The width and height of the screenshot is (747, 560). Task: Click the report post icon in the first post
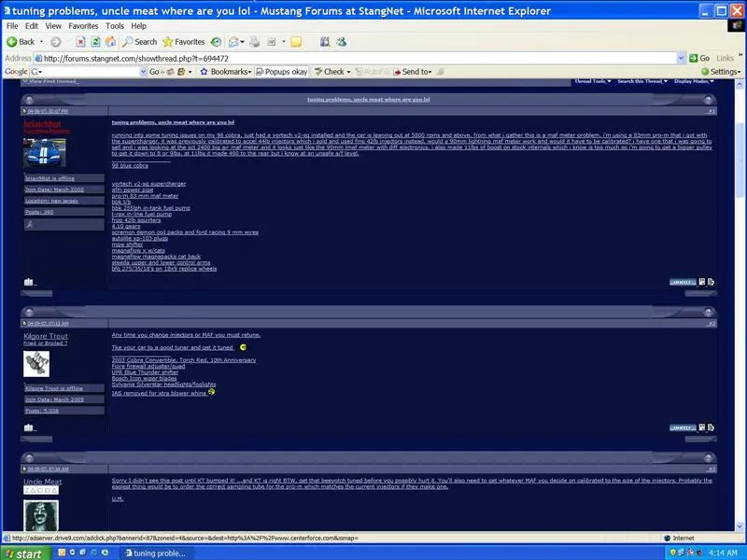pos(29,282)
